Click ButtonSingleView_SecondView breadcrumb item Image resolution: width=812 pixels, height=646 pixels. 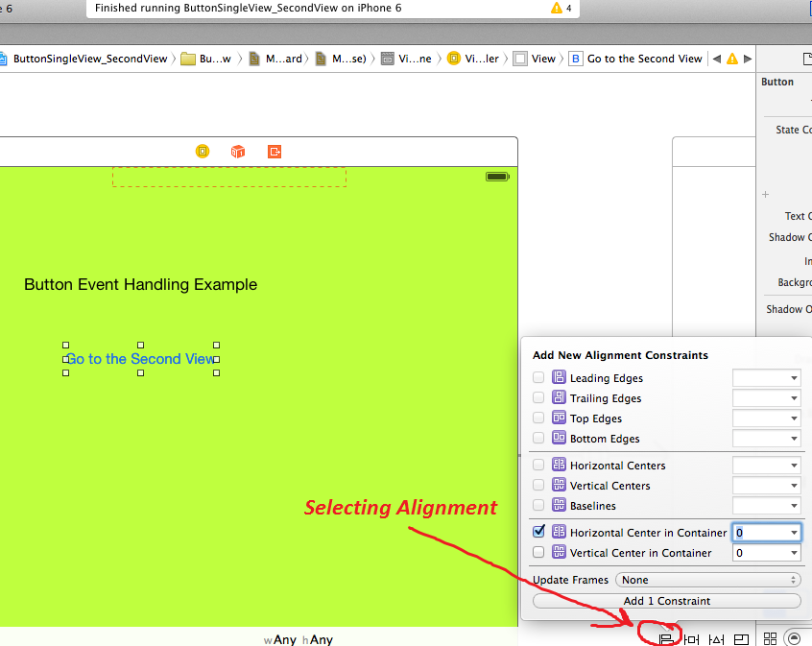pos(89,59)
